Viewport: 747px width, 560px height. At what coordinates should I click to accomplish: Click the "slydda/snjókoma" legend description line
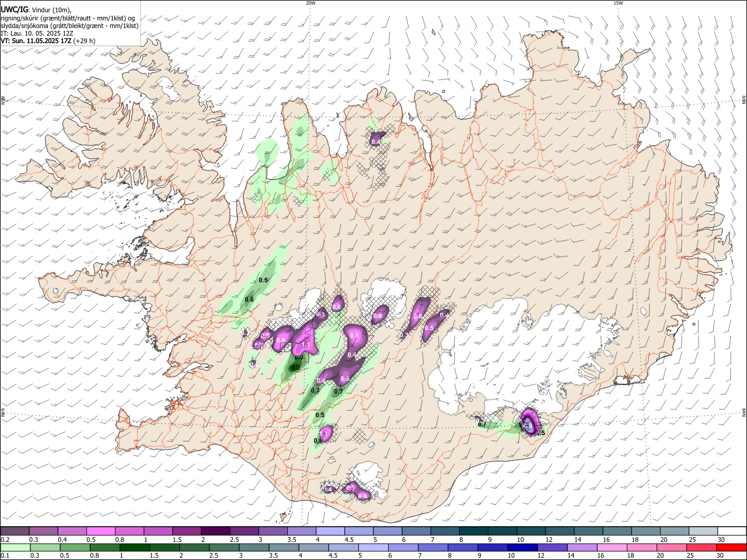69,26
